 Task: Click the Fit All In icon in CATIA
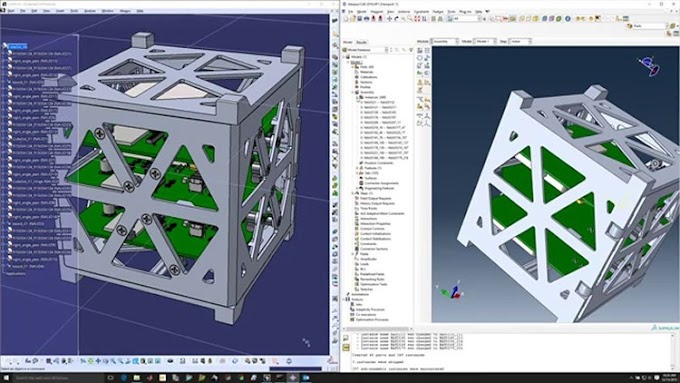coord(91,361)
